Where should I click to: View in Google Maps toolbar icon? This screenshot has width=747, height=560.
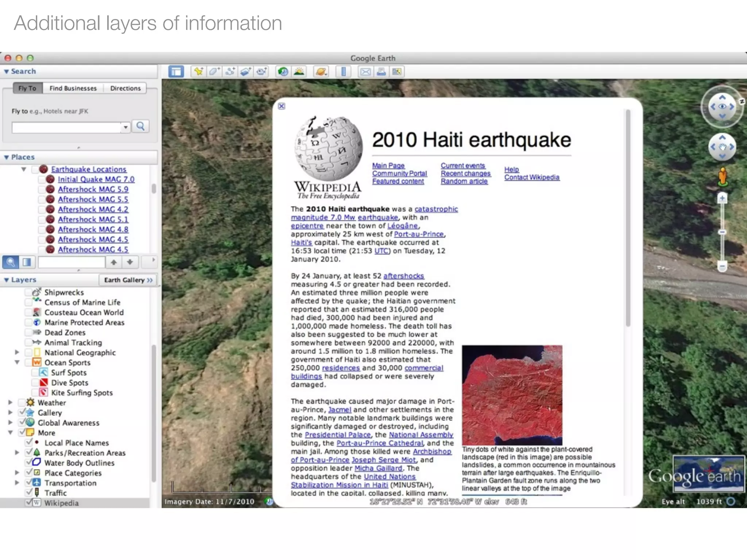397,71
